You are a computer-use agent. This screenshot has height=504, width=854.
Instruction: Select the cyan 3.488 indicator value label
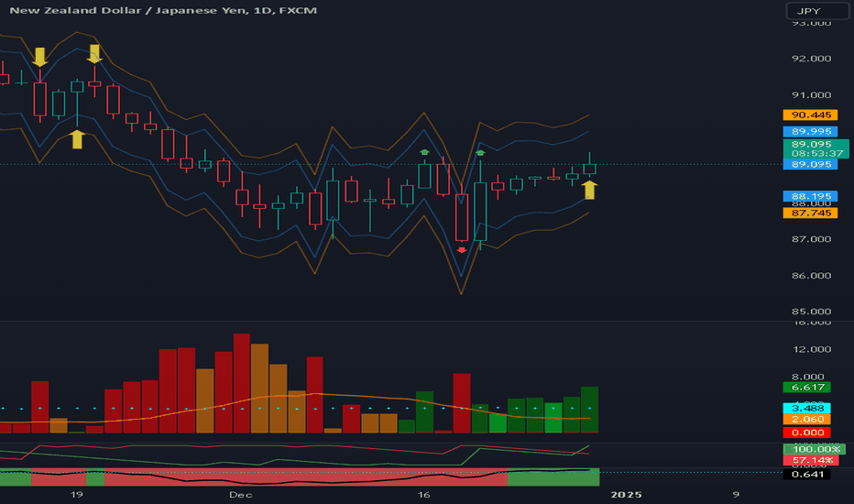click(x=806, y=408)
